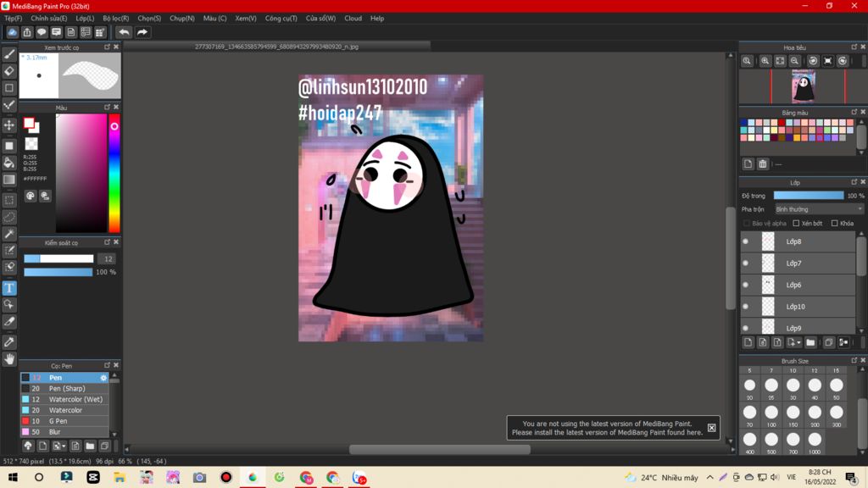Image resolution: width=868 pixels, height=488 pixels.
Task: Click the cloud save toolbar icon
Action: coord(12,32)
